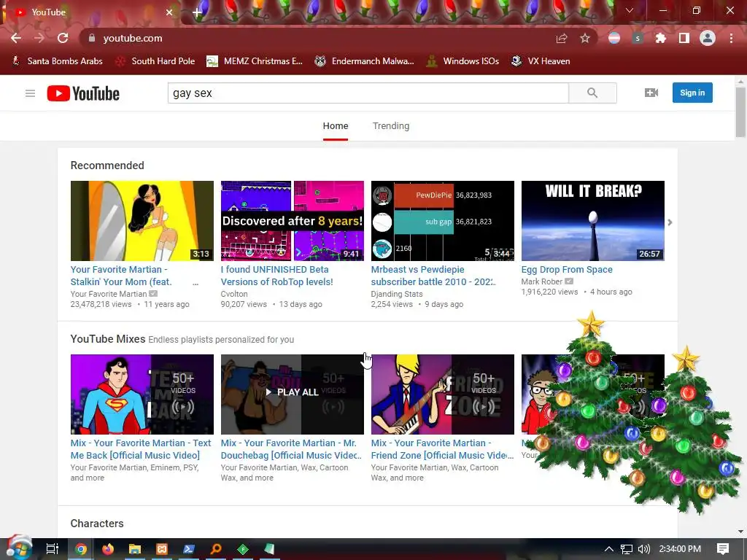
Task: Click the blue Sign in button
Action: click(692, 93)
